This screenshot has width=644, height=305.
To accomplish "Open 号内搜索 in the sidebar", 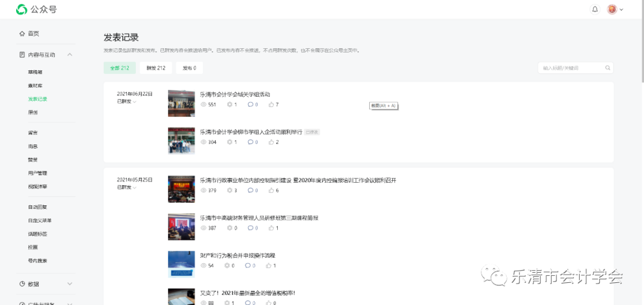I will (x=38, y=261).
